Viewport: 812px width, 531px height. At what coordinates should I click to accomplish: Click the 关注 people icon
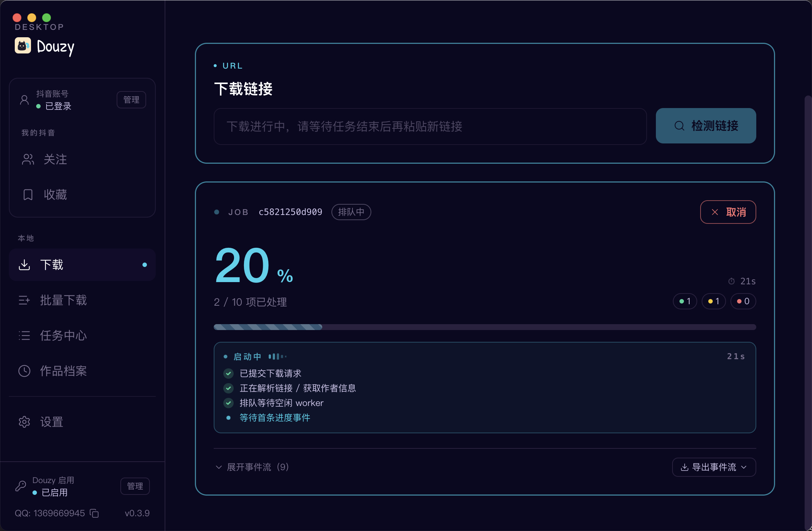click(28, 159)
